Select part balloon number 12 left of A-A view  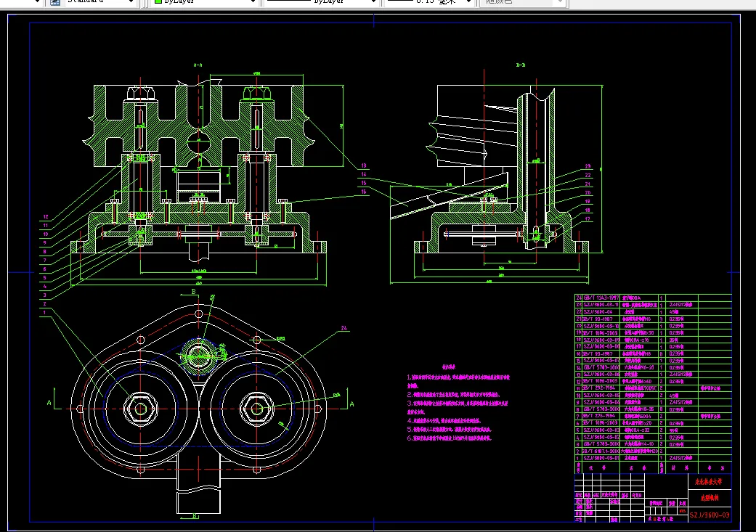[46, 217]
